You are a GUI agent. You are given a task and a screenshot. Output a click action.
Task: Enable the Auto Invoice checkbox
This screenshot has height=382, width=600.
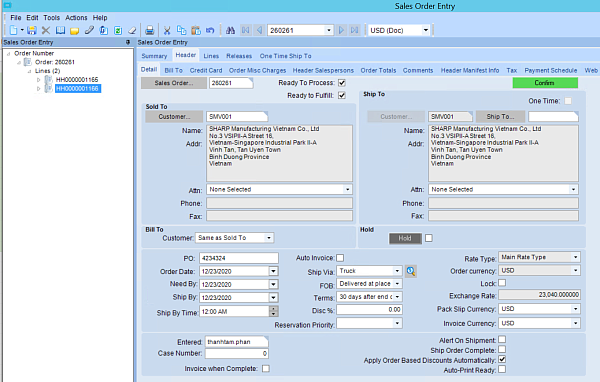340,258
